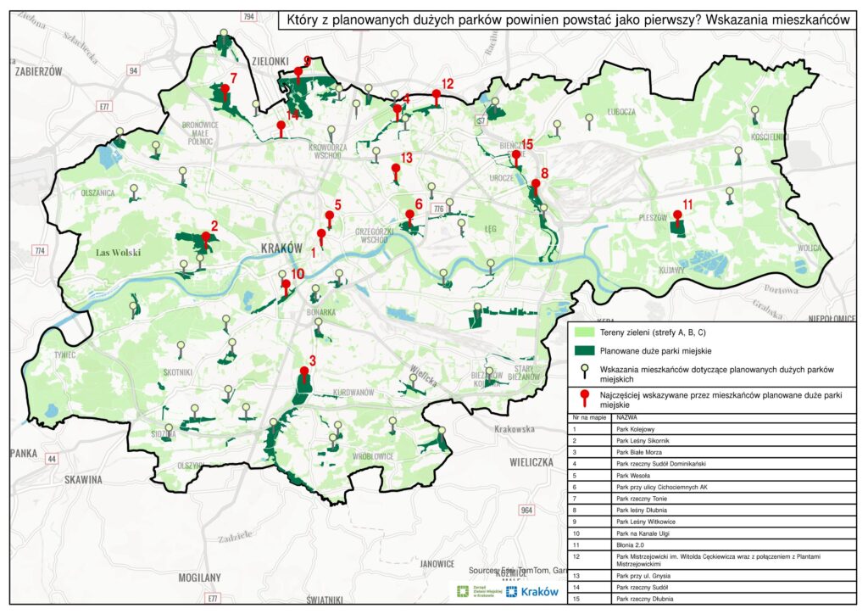This screenshot has height=614, width=868.
Task: Click the red pin icon in legend
Action: point(583,399)
